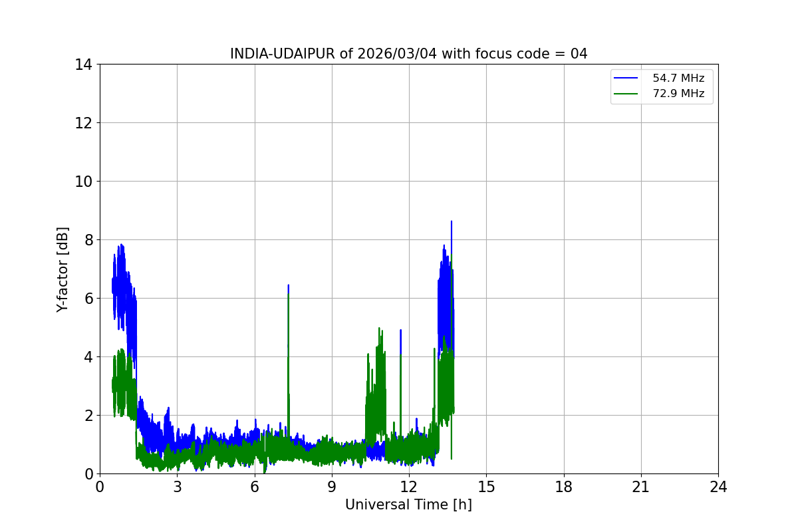Click the tall blue spike peak near 13.7 h
798x532 pixels.
(x=452, y=222)
